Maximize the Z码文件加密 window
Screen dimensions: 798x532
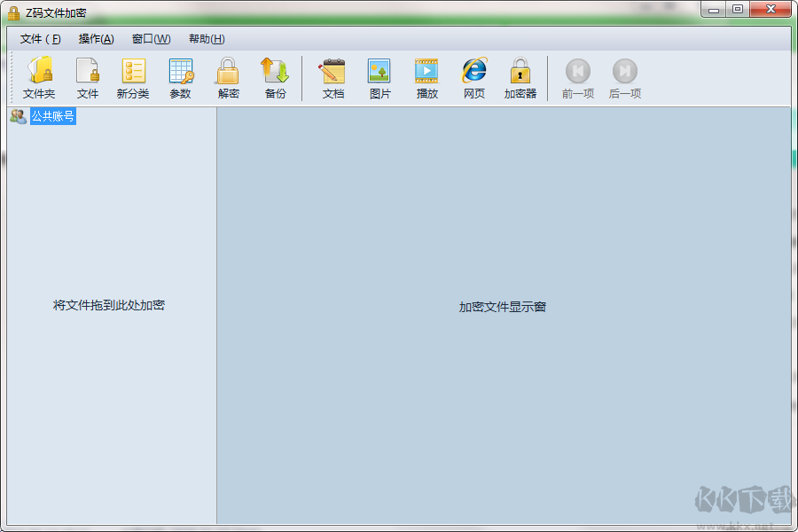tap(738, 10)
